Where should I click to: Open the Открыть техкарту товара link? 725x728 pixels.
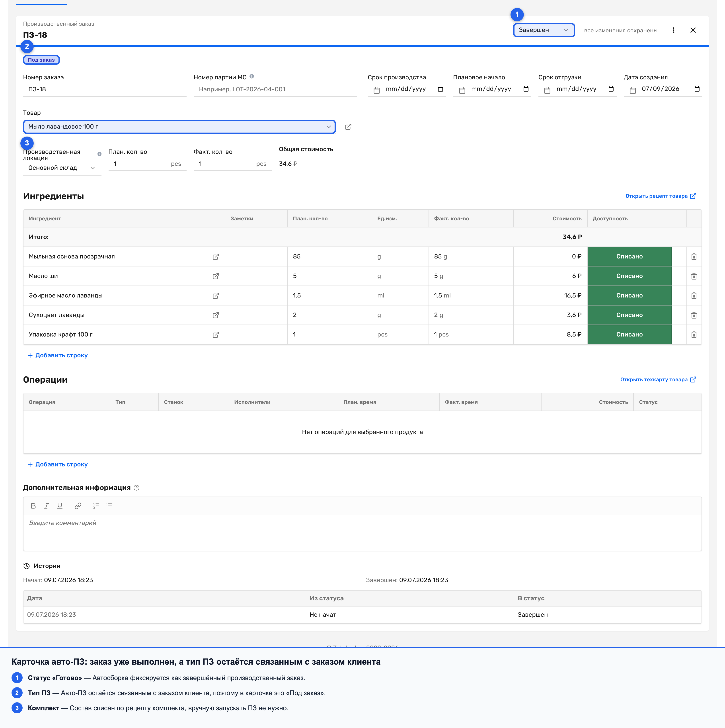pos(658,380)
